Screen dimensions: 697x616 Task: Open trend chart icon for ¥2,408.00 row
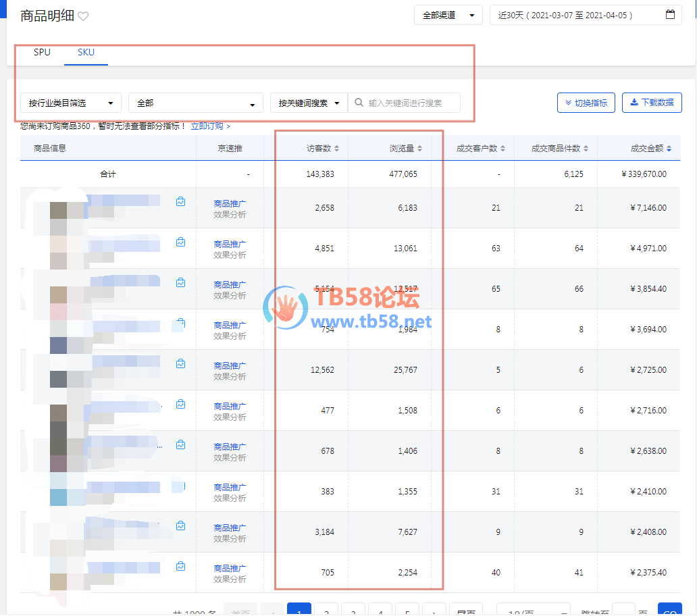(180, 525)
